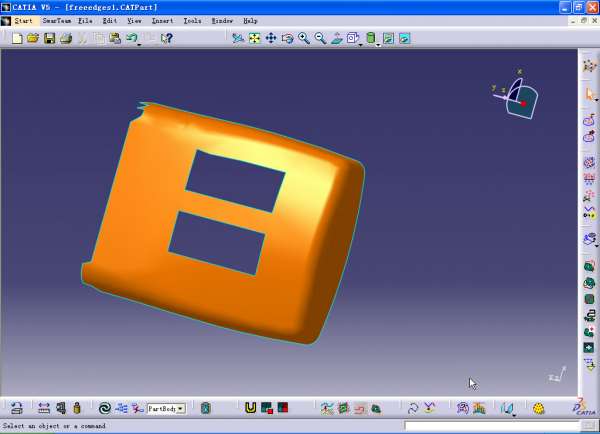Save the part with the floppy icon
Image resolution: width=600 pixels, height=434 pixels.
[49, 38]
